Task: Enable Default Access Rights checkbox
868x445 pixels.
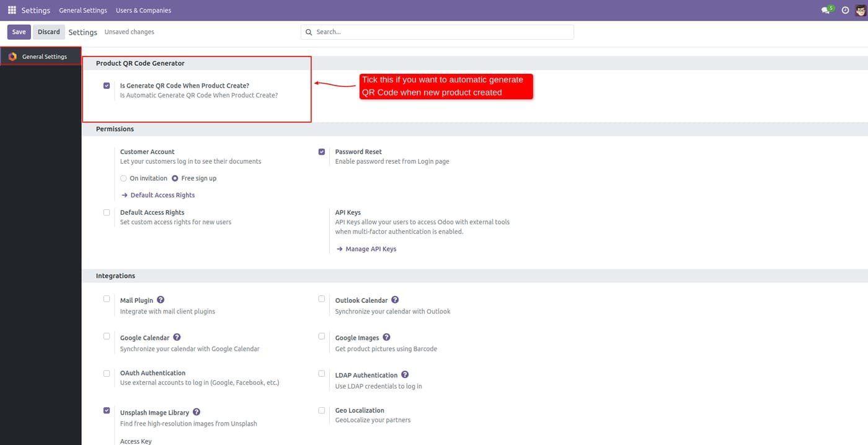Action: coord(107,212)
